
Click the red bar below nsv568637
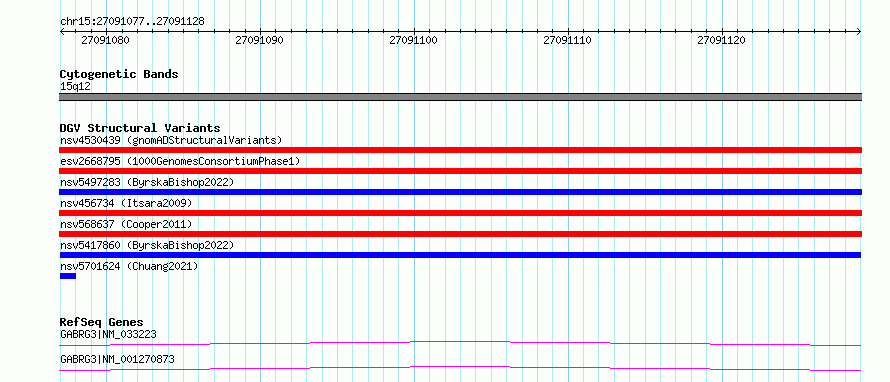point(460,234)
